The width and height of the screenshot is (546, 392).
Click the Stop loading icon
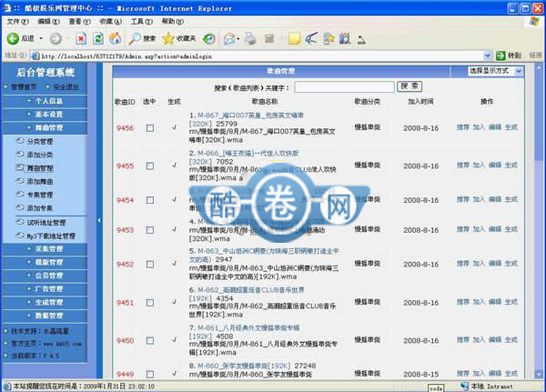tap(81, 38)
